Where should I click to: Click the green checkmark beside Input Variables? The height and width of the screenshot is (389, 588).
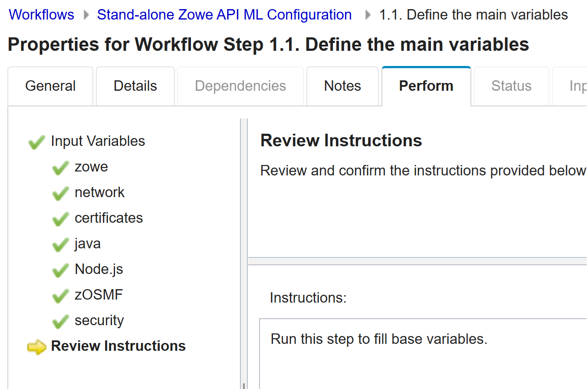(36, 141)
